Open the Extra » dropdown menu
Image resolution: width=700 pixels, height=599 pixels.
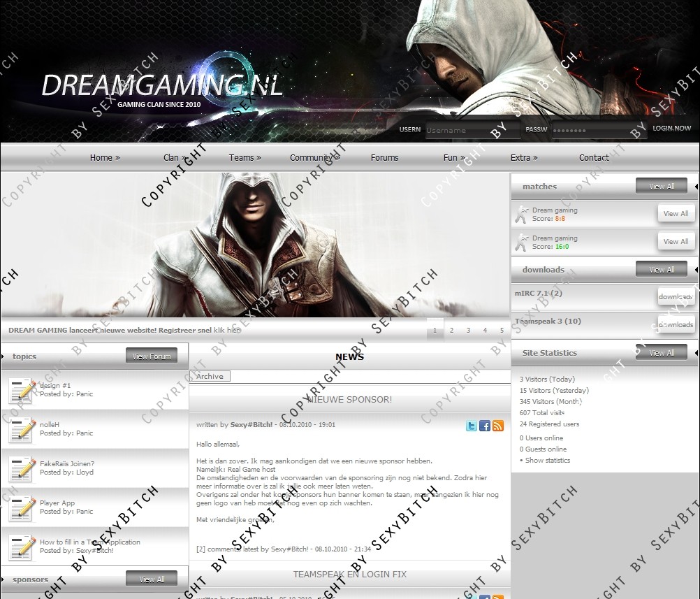[524, 158]
